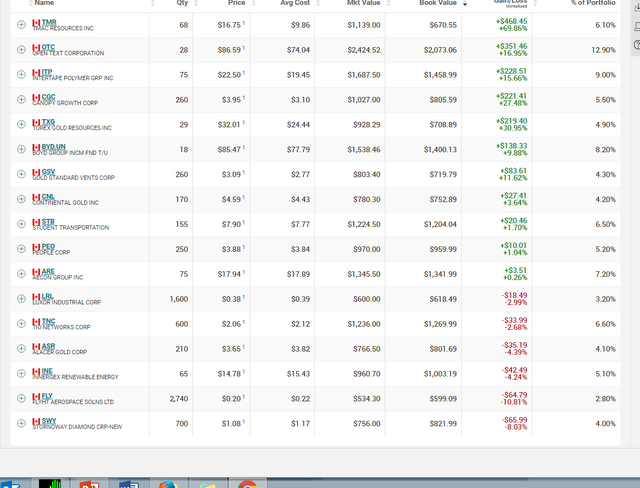Select the +$468.45 gain value
This screenshot has height=488, width=640.
tap(511, 21)
